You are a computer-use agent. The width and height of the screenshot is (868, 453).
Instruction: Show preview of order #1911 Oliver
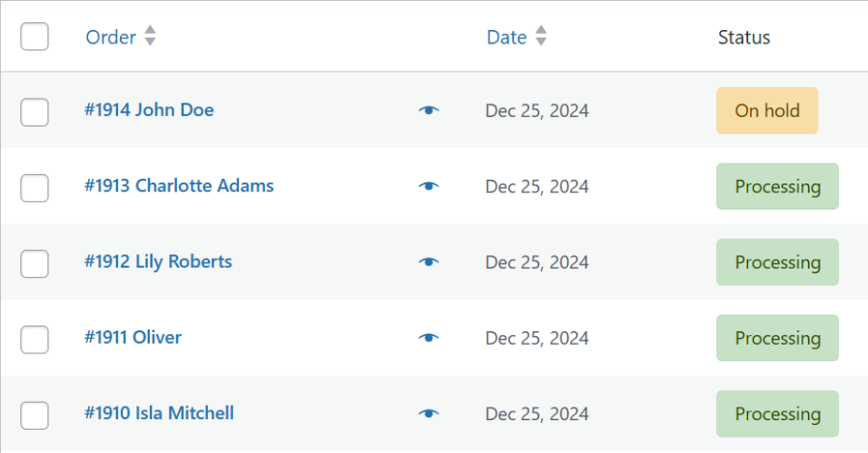[428, 338]
